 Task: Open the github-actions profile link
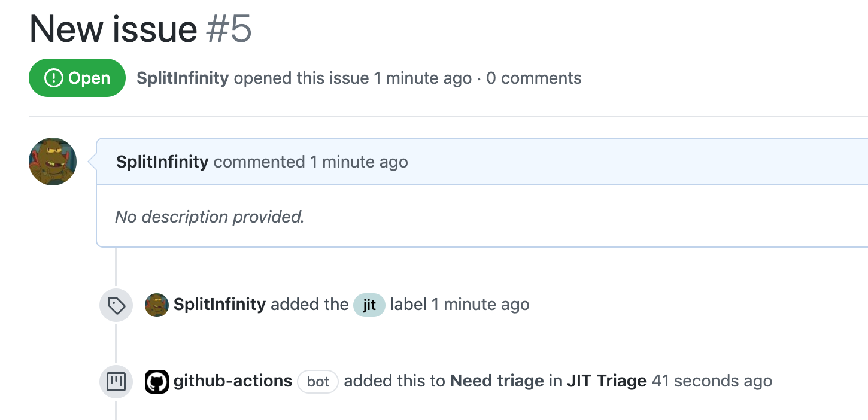coord(233,381)
